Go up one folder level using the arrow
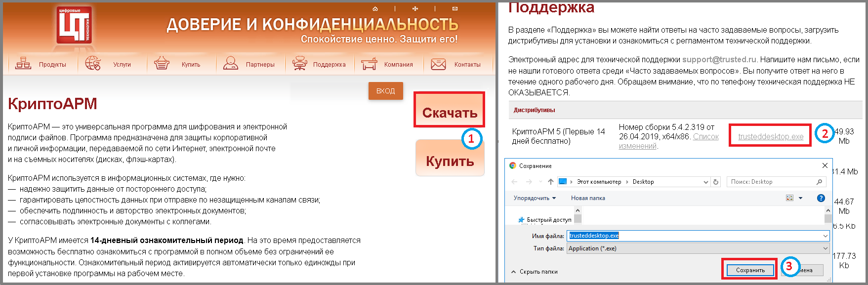868x285 pixels. point(550,182)
